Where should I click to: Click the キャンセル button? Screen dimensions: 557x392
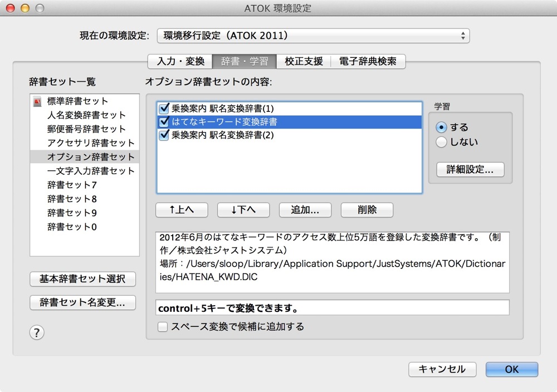click(x=442, y=369)
